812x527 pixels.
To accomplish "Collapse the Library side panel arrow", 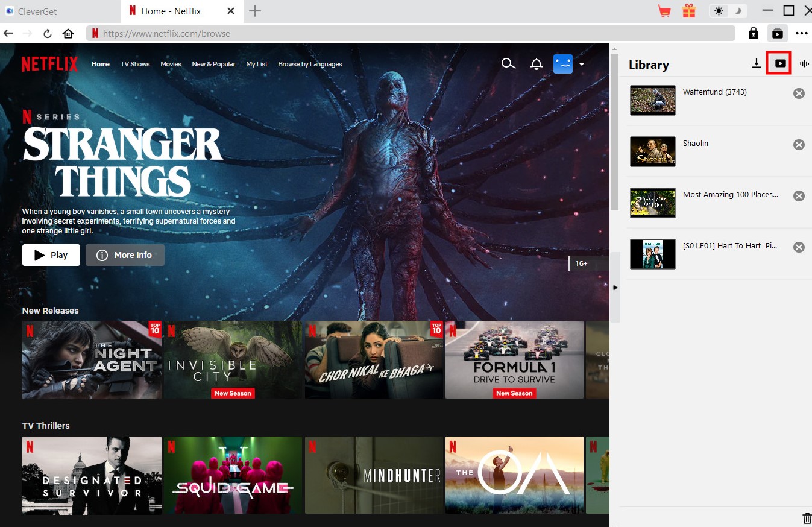I will 615,288.
